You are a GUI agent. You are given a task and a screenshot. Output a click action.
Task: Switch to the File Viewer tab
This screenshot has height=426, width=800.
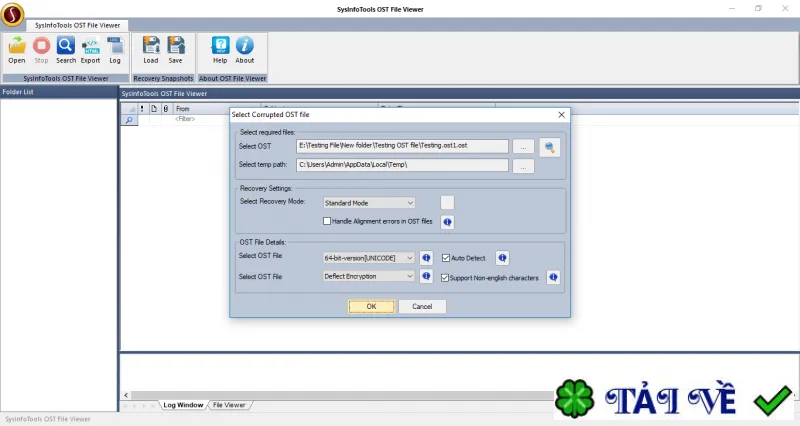[229, 405]
